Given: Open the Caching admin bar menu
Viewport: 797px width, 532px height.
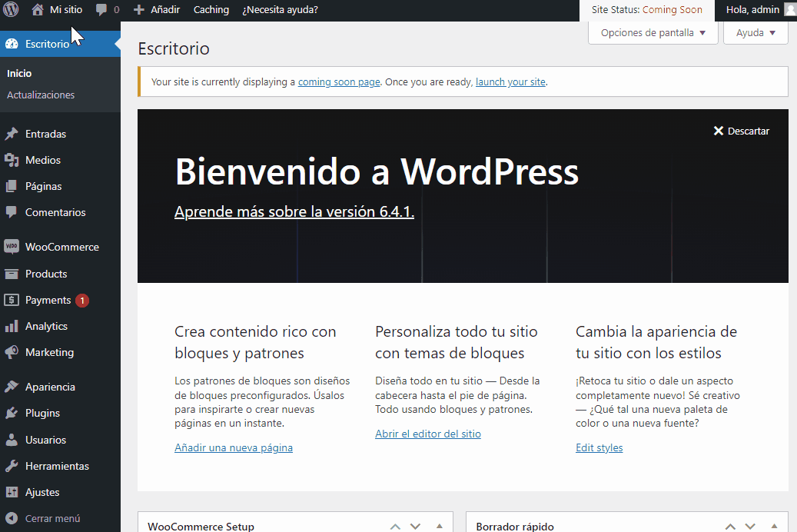Looking at the screenshot, I should (211, 10).
